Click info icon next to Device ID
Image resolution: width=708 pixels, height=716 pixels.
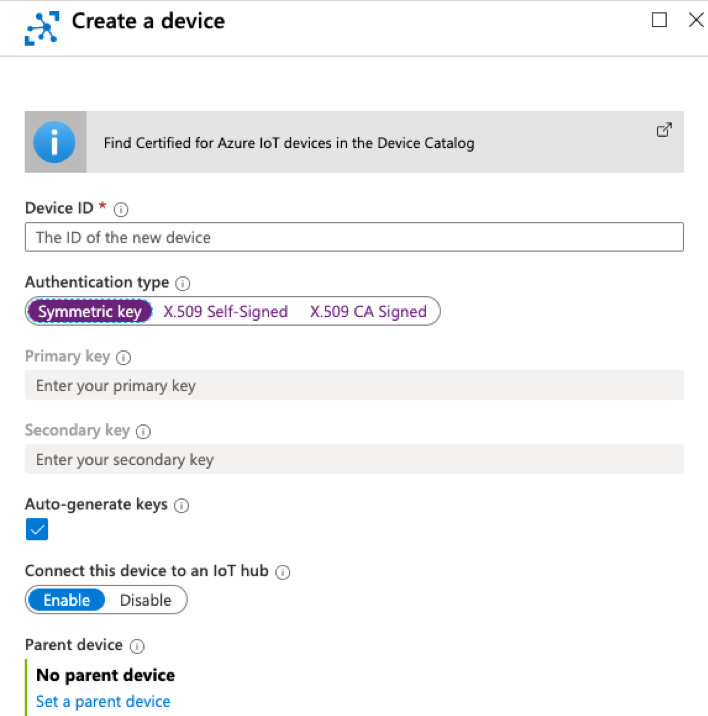(122, 209)
